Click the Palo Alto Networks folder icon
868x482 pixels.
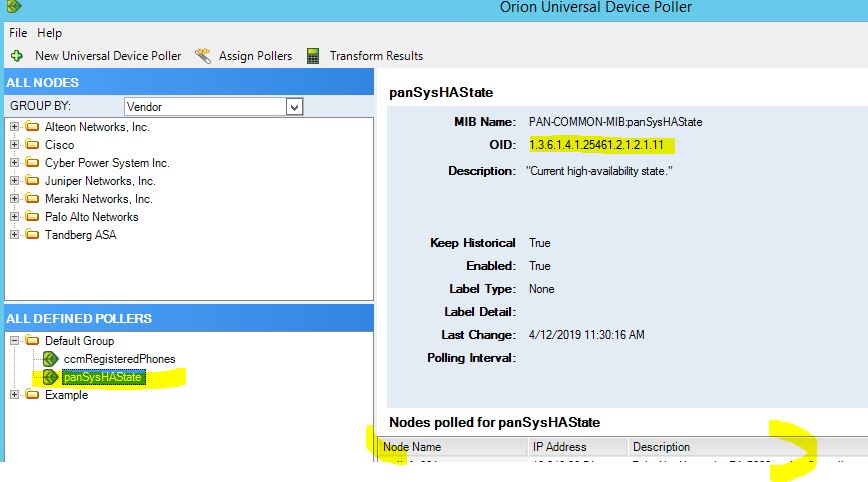(33, 216)
